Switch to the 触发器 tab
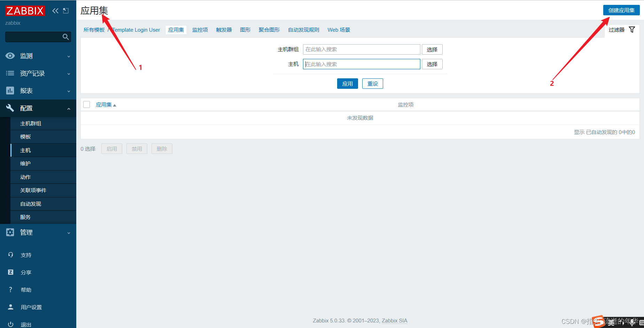 pos(224,30)
